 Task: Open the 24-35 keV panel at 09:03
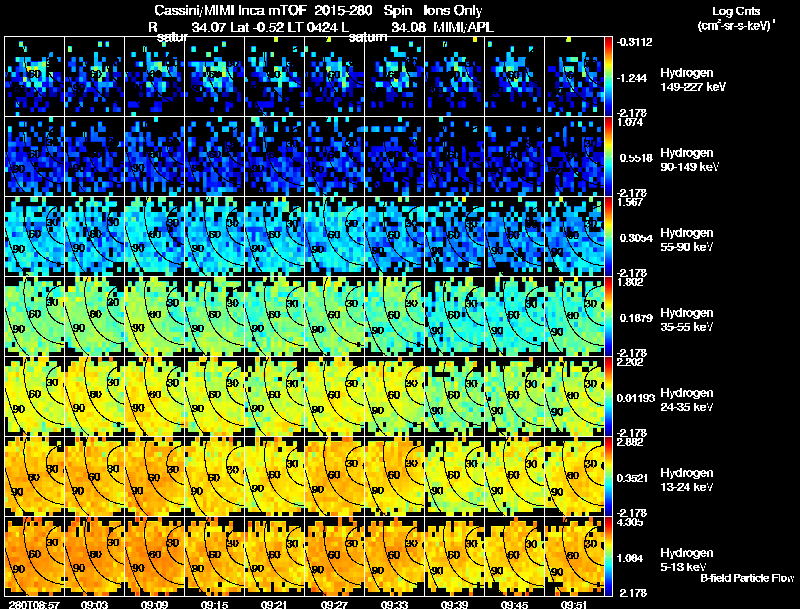pos(94,396)
